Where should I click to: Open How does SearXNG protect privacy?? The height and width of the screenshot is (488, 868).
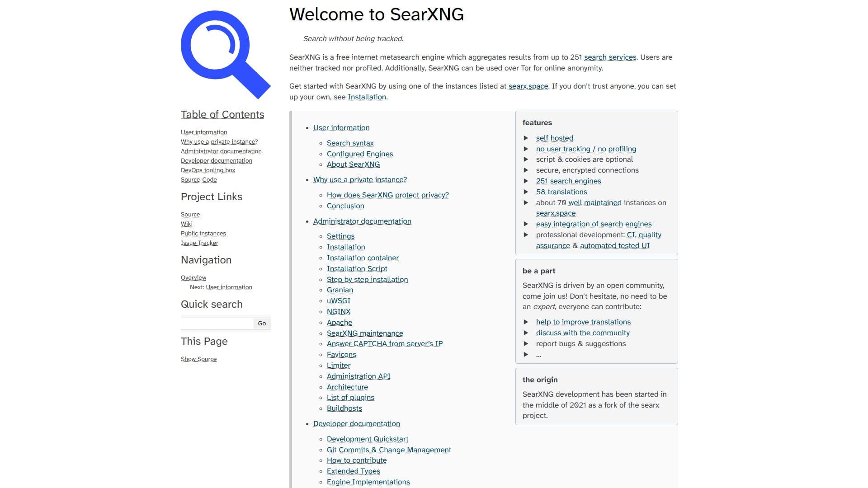click(x=388, y=195)
